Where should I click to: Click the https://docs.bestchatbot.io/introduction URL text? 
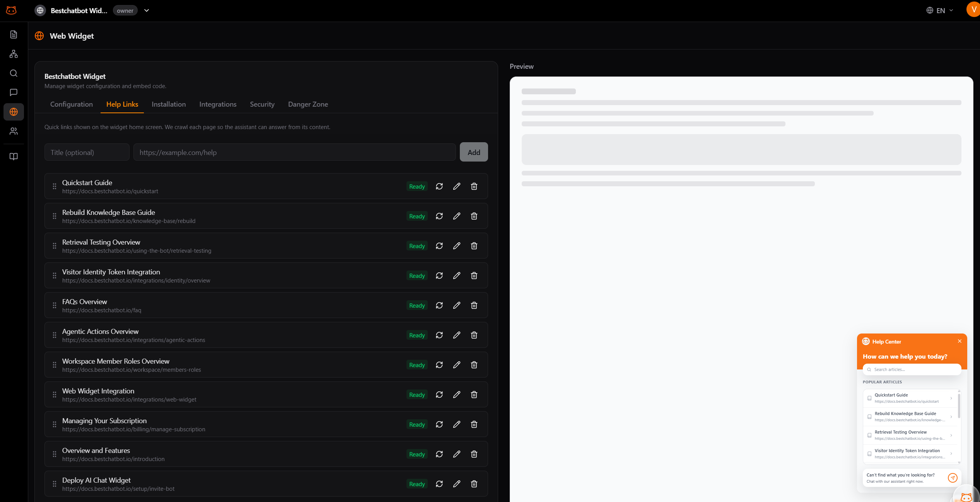coord(113,459)
